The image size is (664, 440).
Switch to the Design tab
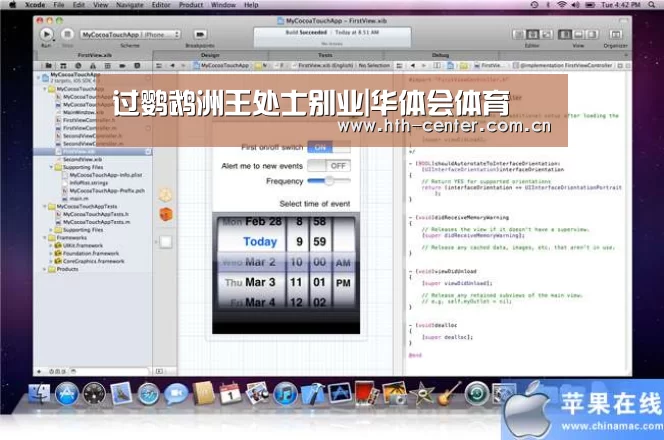point(210,55)
